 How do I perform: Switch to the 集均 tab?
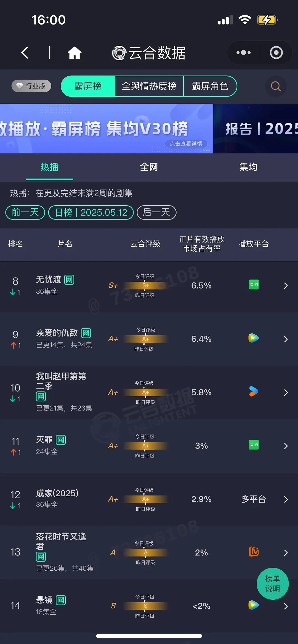click(x=248, y=167)
